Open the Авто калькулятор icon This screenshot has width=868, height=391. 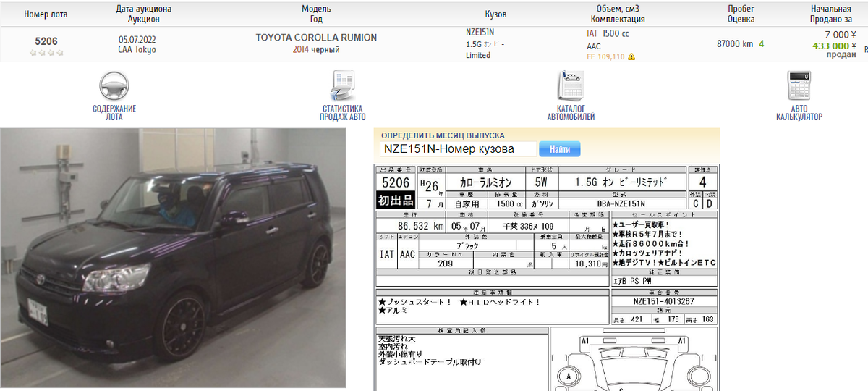coord(799,86)
